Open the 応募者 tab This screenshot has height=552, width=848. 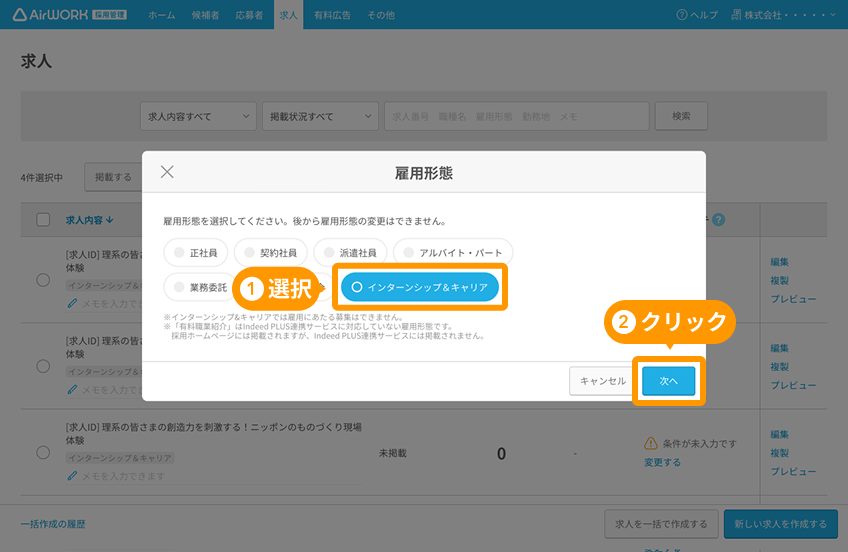(249, 15)
